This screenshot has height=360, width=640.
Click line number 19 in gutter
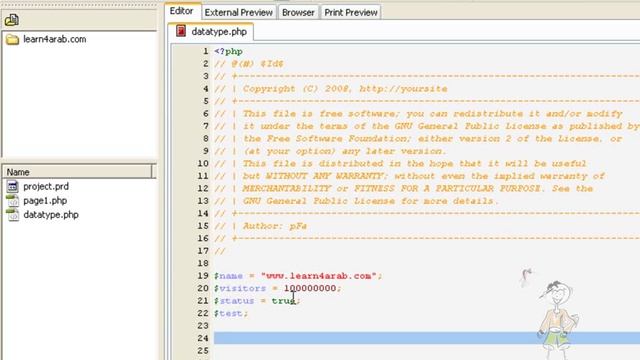tap(203, 276)
